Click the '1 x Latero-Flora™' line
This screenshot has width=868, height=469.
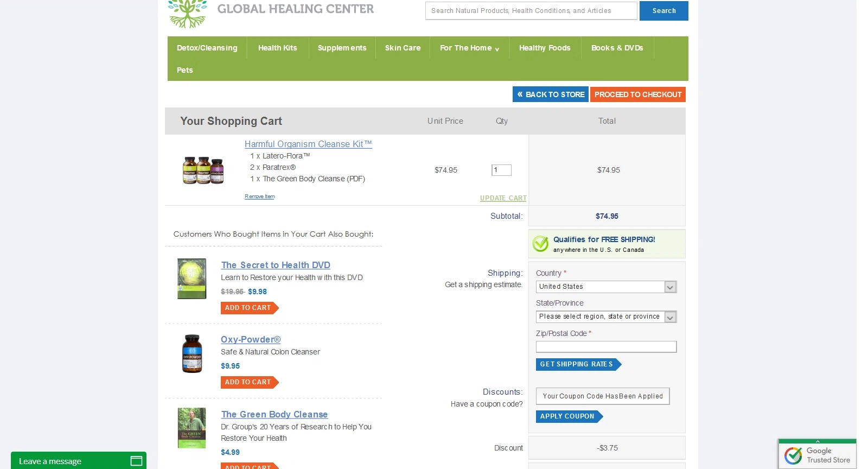point(280,156)
